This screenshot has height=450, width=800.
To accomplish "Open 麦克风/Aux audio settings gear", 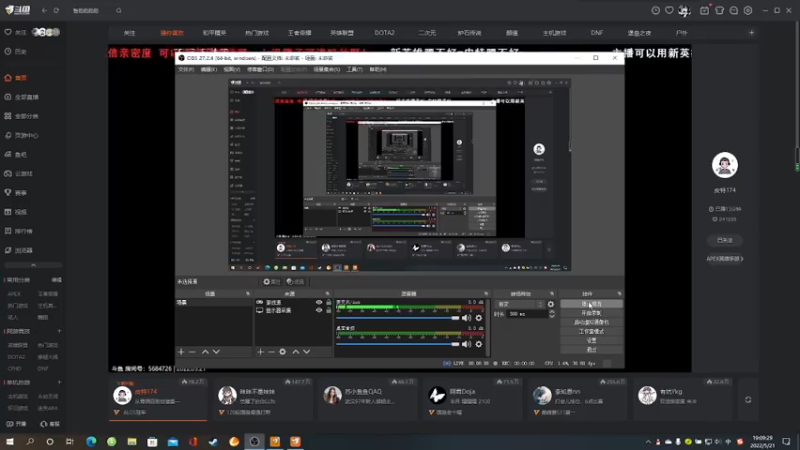I will coord(479,318).
